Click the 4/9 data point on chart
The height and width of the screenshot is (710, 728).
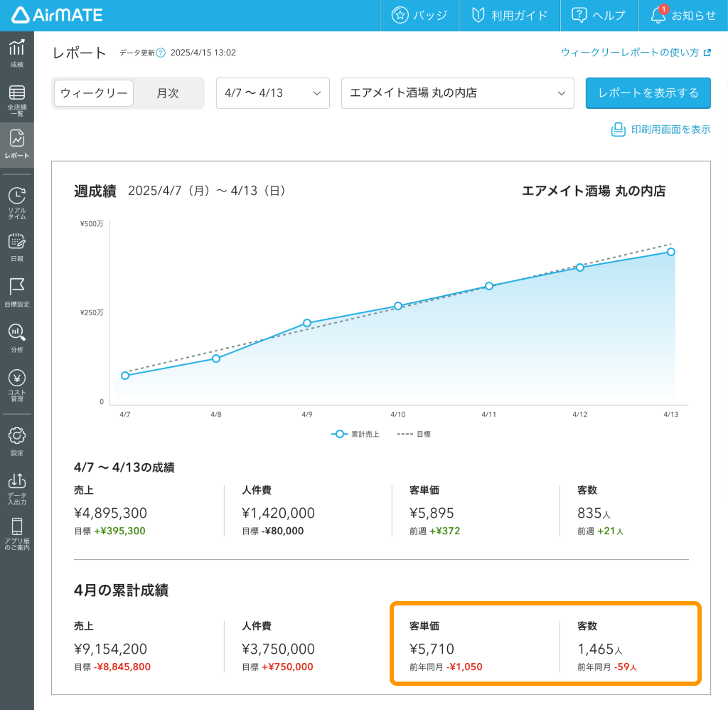[307, 323]
